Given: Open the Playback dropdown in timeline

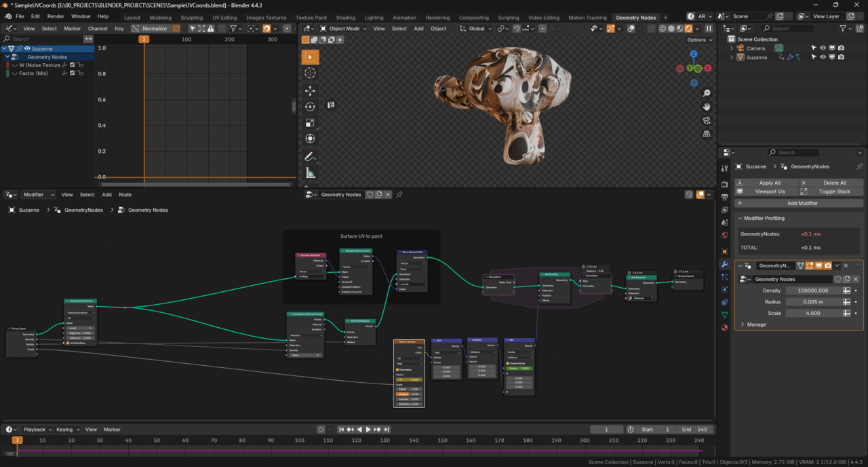Looking at the screenshot, I should (37, 430).
